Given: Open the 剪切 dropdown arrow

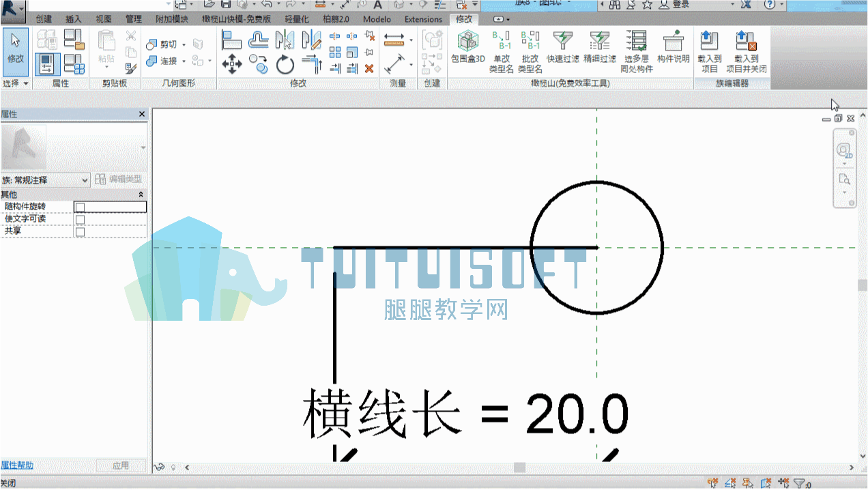Looking at the screenshot, I should tap(184, 45).
